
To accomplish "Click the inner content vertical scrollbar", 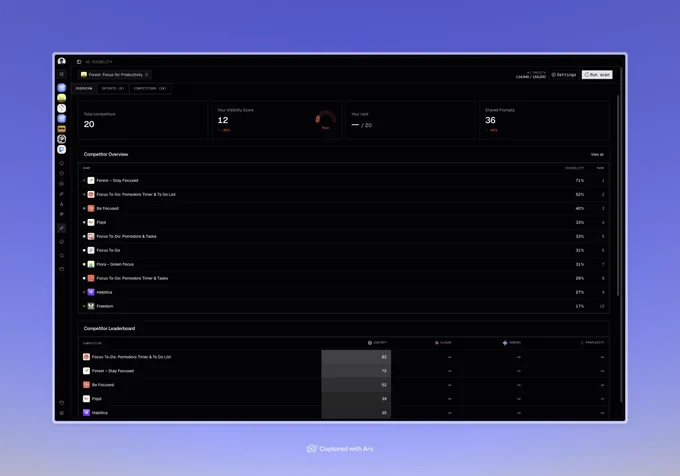I will click(x=618, y=195).
